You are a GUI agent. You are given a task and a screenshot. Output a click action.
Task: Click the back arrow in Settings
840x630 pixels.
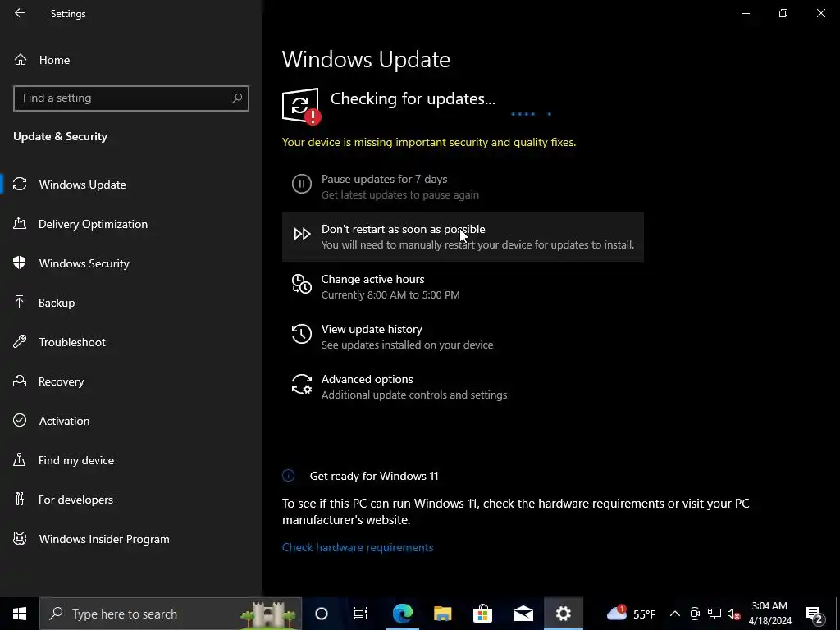click(x=20, y=13)
